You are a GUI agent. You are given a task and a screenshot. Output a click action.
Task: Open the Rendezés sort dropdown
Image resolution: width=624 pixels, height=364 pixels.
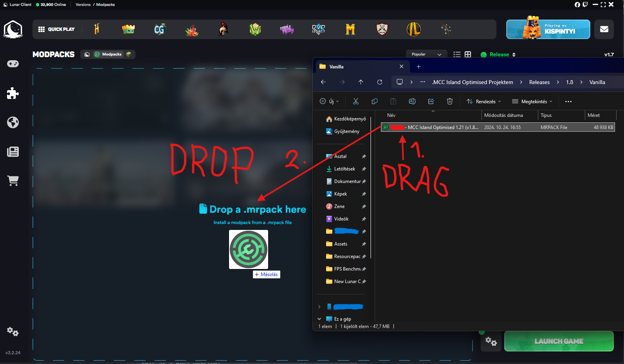(x=484, y=101)
